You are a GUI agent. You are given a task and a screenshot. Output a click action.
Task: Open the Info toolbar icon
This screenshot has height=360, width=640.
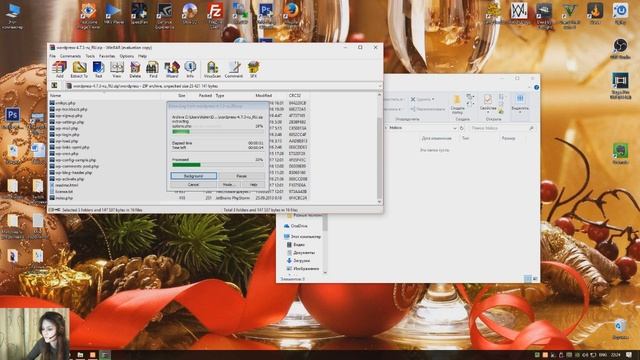click(190, 69)
